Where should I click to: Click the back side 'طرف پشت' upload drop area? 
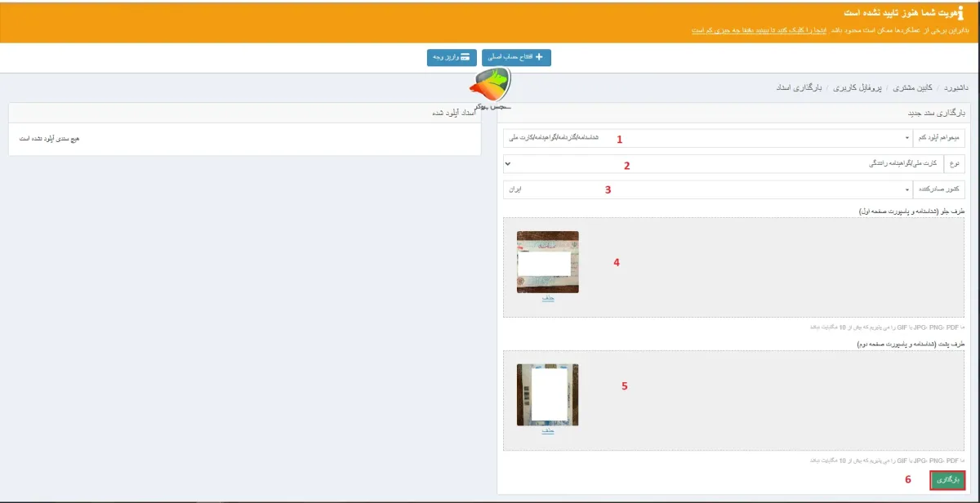tap(735, 400)
